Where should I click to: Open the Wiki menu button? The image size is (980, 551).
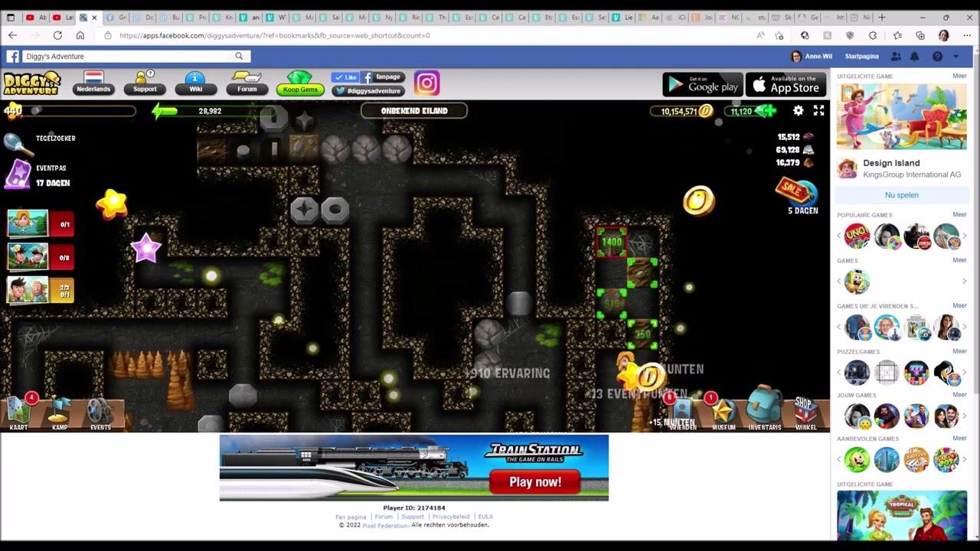195,83
